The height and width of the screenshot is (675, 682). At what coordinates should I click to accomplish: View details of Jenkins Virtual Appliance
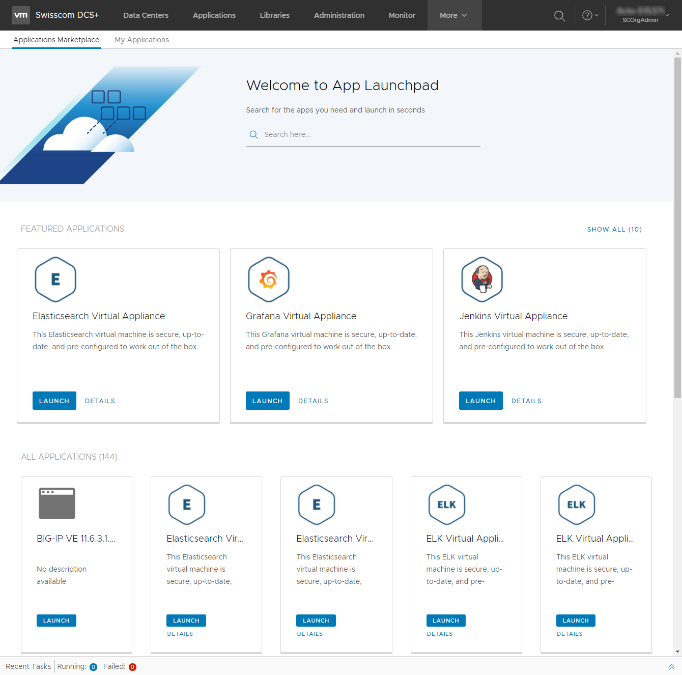(526, 401)
